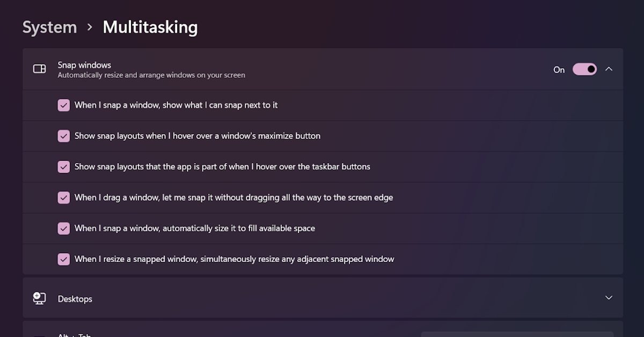Click the Snap windows title text
Image resolution: width=644 pixels, height=337 pixels.
[x=84, y=65]
